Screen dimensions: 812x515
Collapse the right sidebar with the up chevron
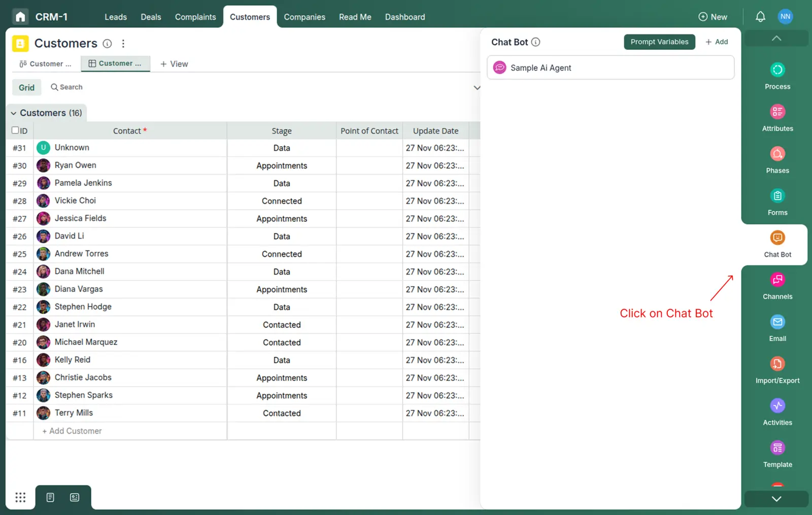pos(776,38)
